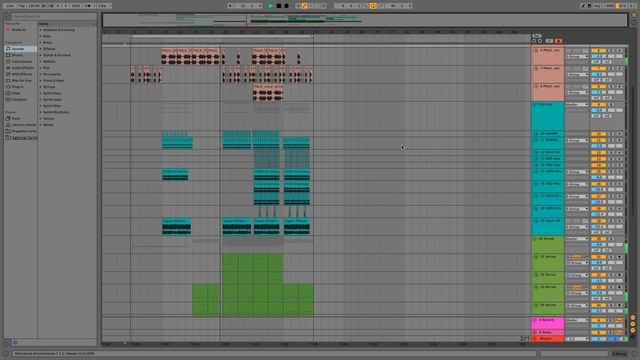Viewport: 640px width, 360px height.
Task: Toggle track activator for 21 Server
Action: [598, 257]
